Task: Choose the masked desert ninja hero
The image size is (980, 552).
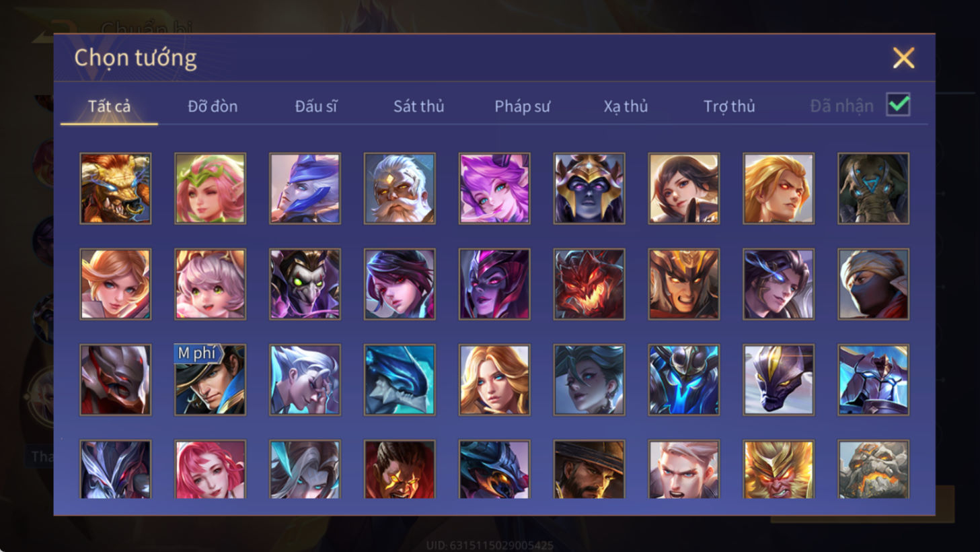Action: click(x=873, y=284)
